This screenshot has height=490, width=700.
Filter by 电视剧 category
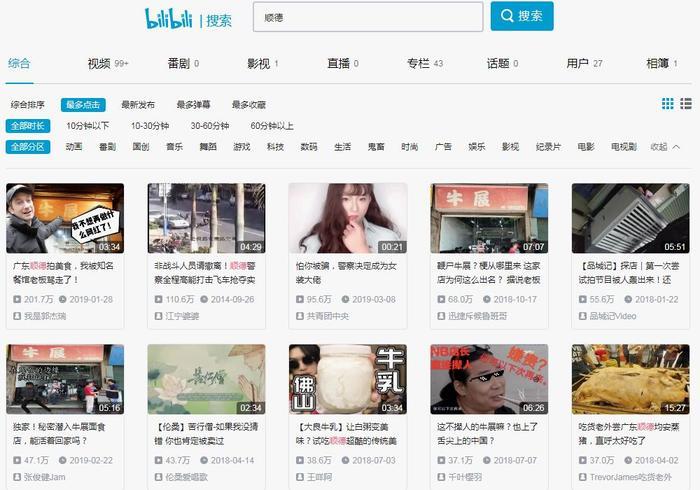pyautogui.click(x=624, y=146)
